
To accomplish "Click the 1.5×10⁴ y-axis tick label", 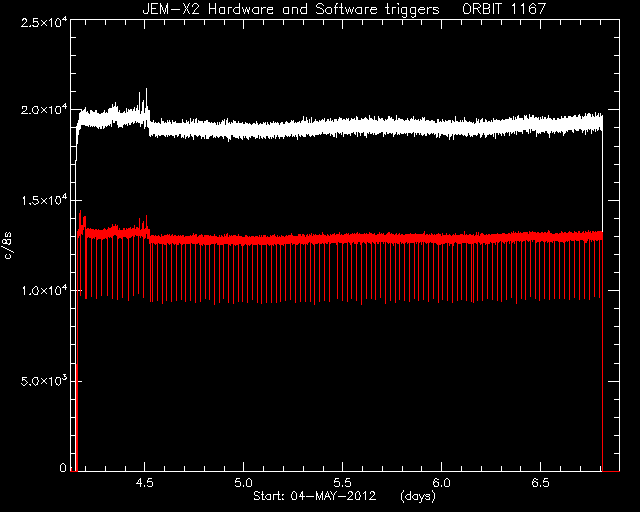I will point(44,200).
